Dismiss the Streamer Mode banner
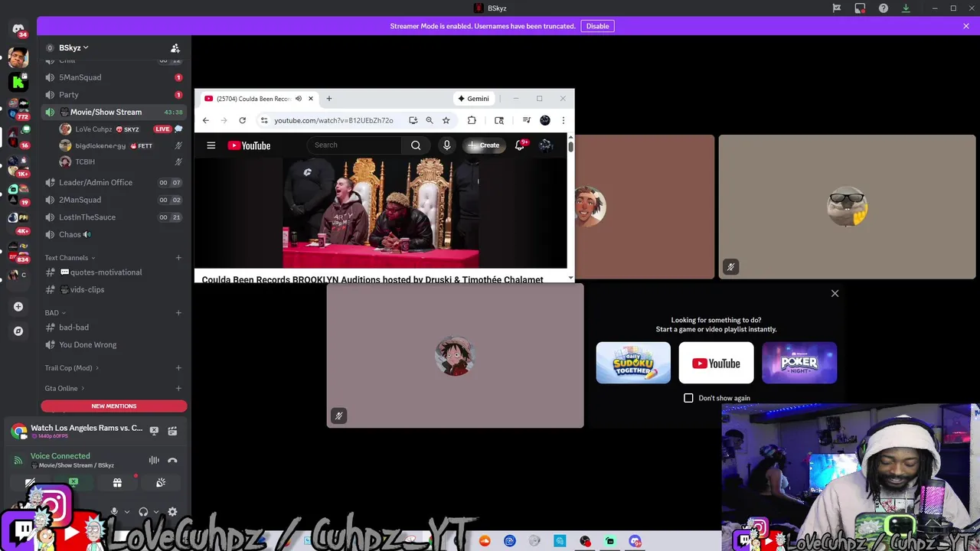The width and height of the screenshot is (980, 551). pyautogui.click(x=966, y=26)
